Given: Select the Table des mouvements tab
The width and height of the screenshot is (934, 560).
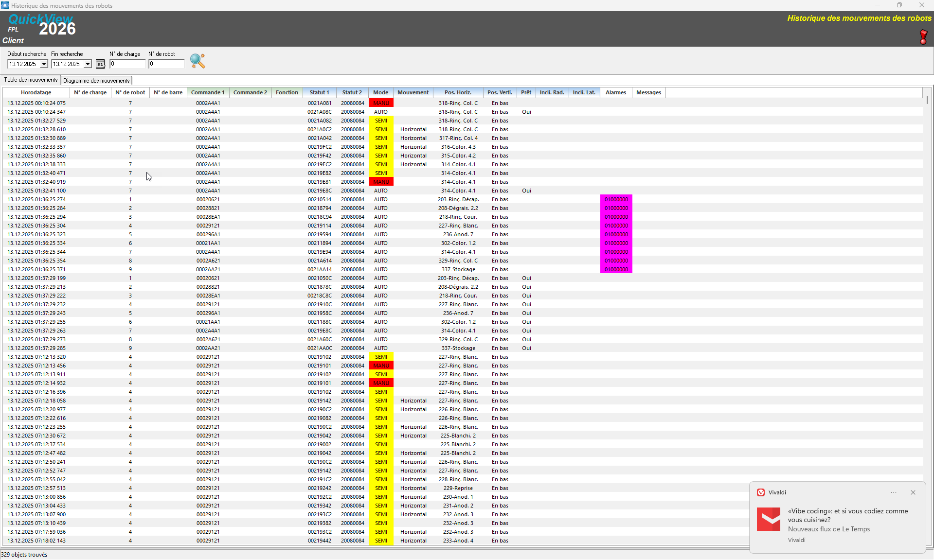Looking at the screenshot, I should coord(31,80).
